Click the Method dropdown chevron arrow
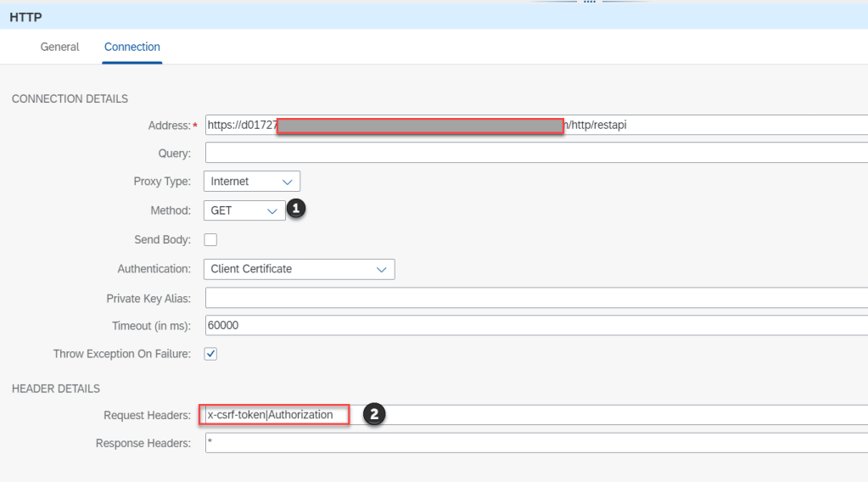Viewport: 868px width, 482px height. pyautogui.click(x=272, y=210)
